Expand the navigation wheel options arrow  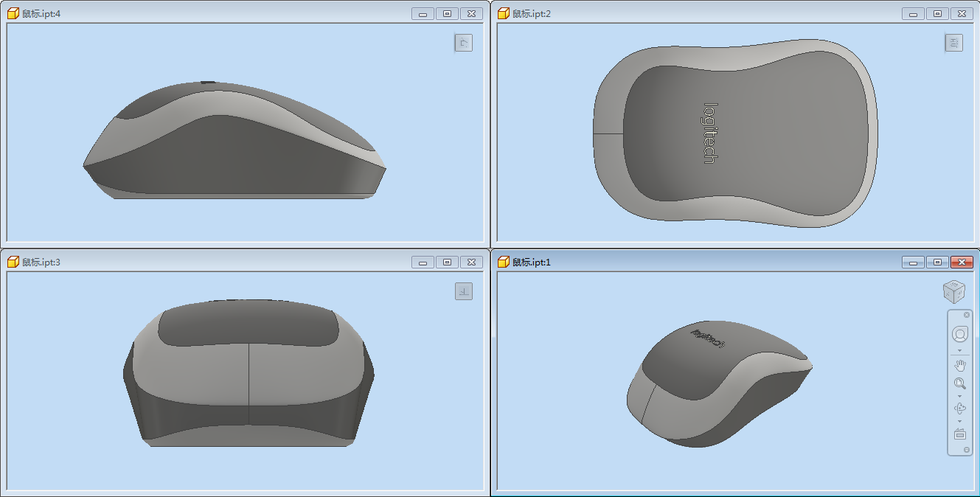[959, 351]
